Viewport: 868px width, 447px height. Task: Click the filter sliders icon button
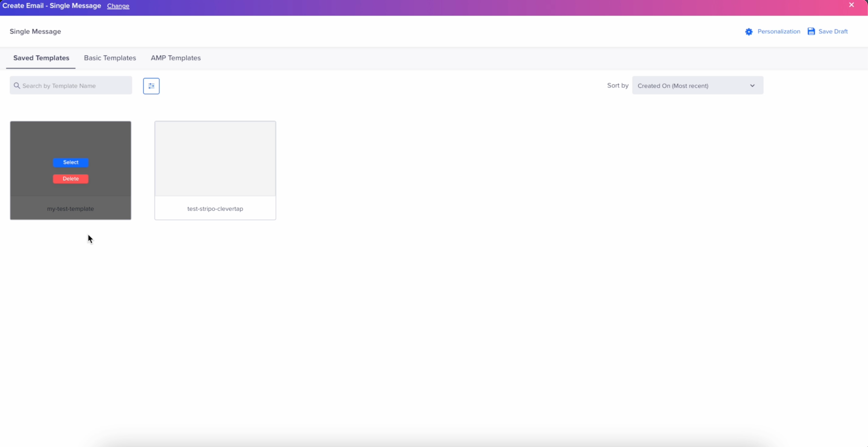[151, 86]
